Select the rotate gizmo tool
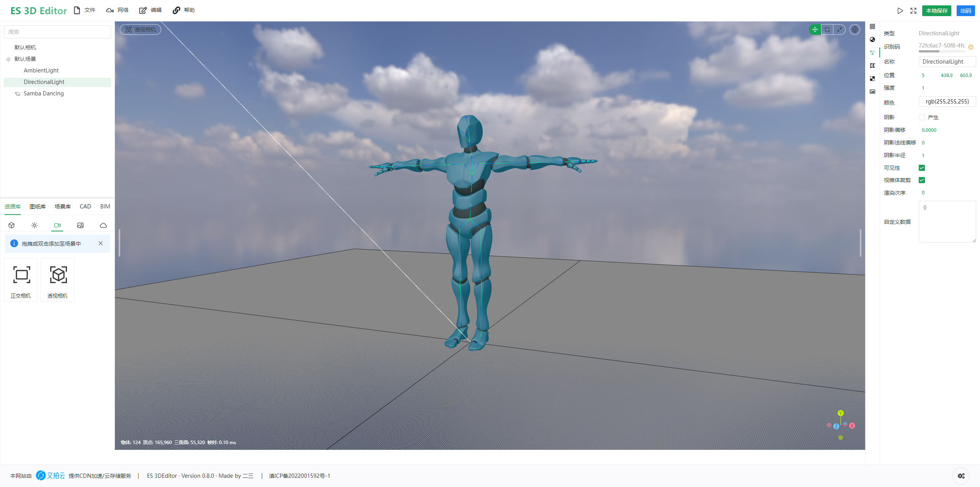Viewport: 980px width, 487px height. pos(827,30)
